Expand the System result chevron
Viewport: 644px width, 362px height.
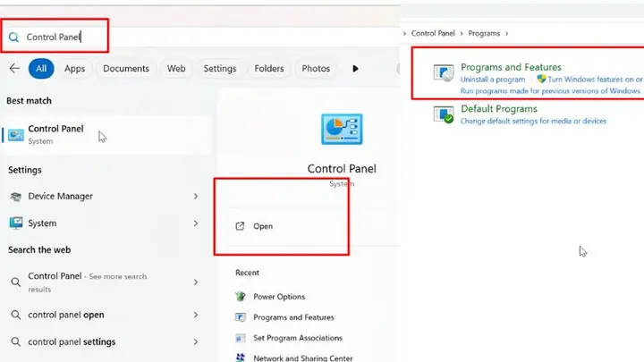(196, 223)
